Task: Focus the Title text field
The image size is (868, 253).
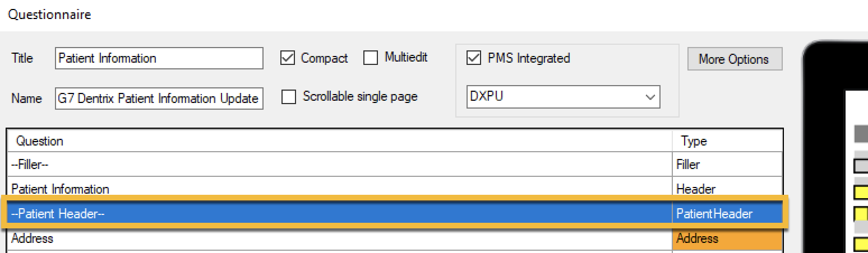Action: click(159, 58)
